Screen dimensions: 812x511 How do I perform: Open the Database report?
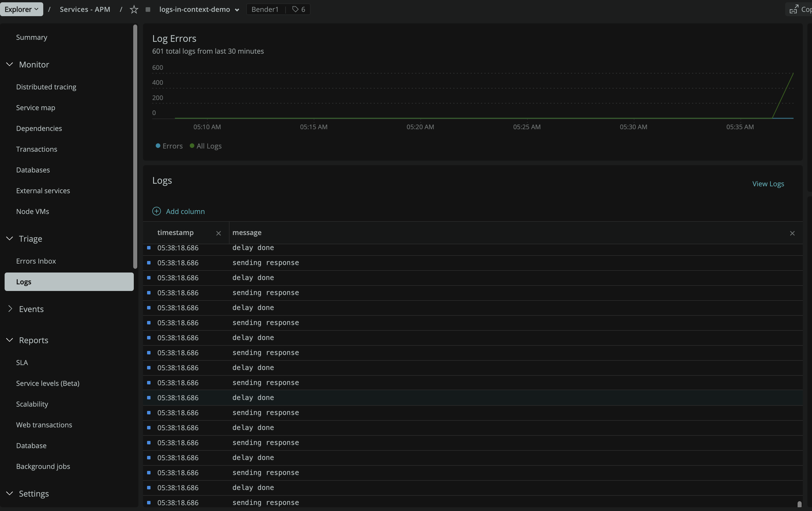31,446
